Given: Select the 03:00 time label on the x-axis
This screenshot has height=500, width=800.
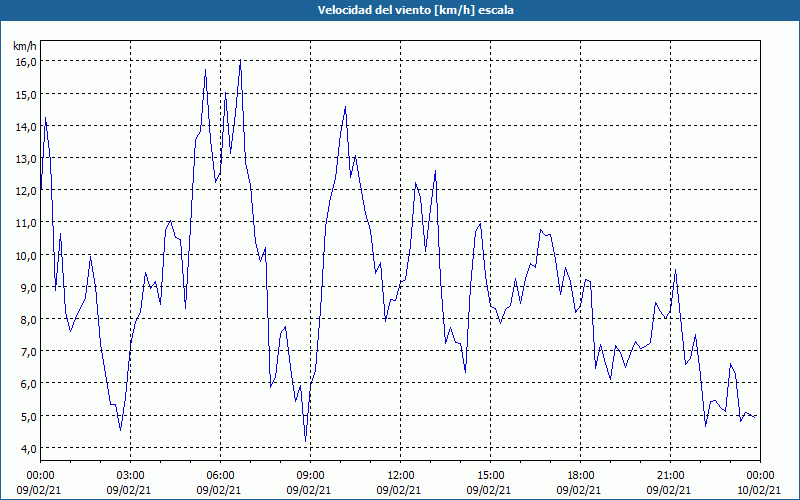Looking at the screenshot, I should [x=130, y=476].
